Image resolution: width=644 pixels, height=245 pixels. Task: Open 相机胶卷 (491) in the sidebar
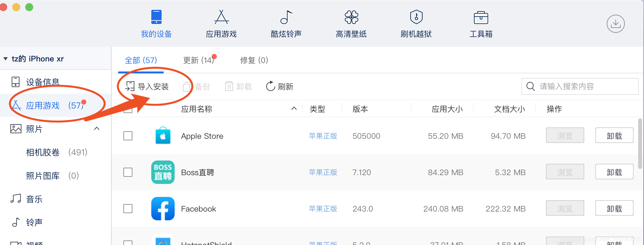pos(56,152)
